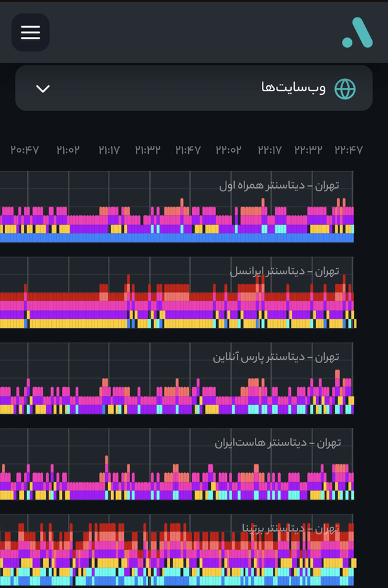Click the ۲۲:۴۷ time axis label

coord(349,150)
